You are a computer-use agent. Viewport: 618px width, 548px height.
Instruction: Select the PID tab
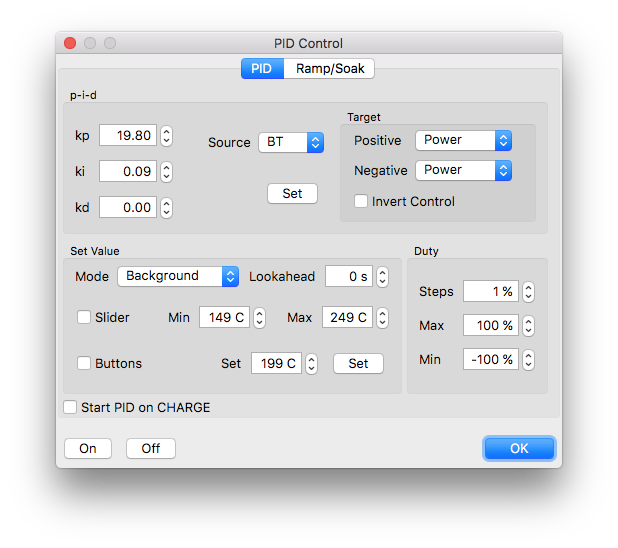(x=262, y=69)
